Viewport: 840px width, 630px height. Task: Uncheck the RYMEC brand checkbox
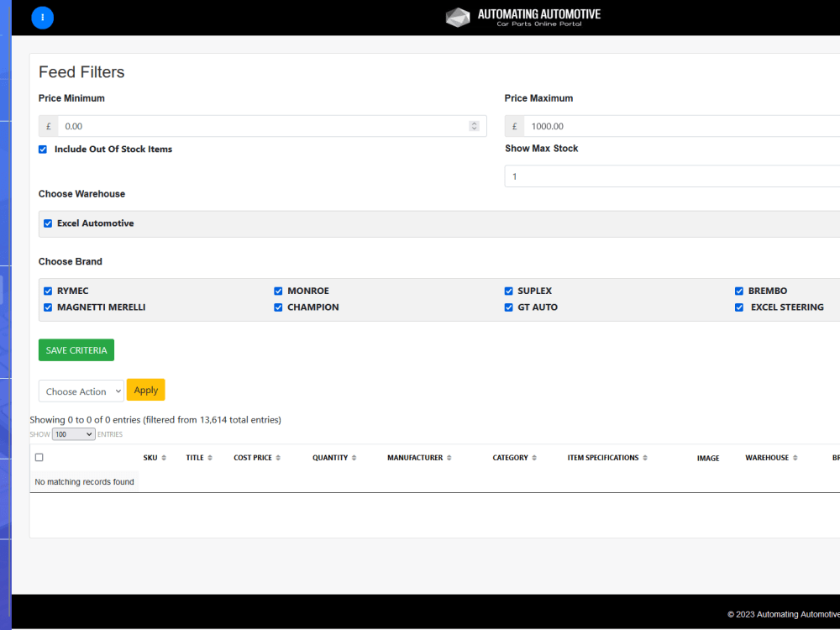[x=48, y=291]
